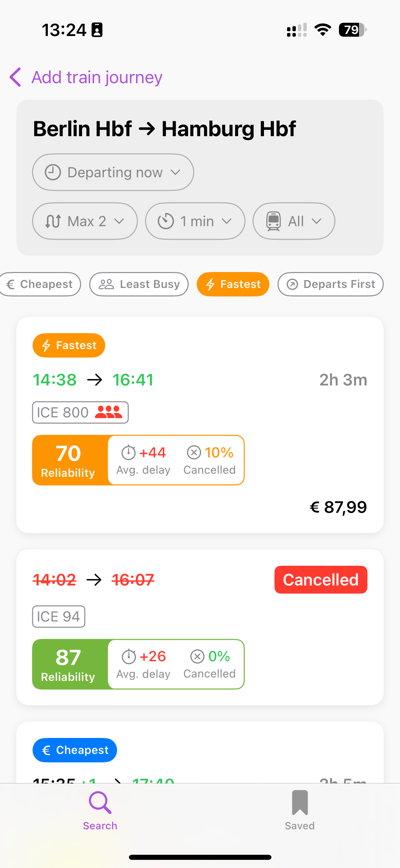400x868 pixels.
Task: Tap the red crowd occupancy icon on ICE 800
Action: [108, 412]
